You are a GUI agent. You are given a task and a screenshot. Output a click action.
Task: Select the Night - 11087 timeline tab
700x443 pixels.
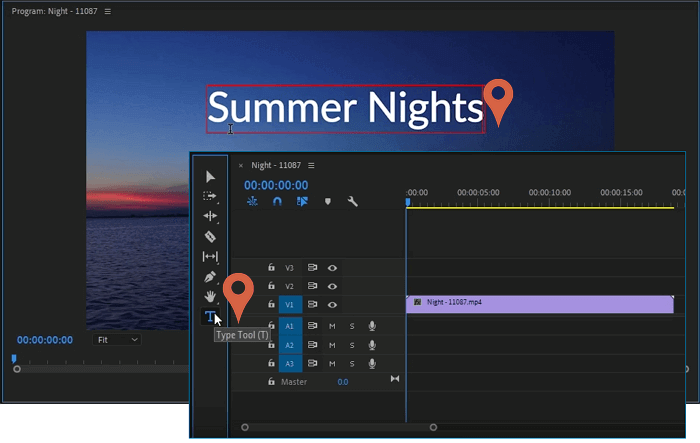point(276,165)
